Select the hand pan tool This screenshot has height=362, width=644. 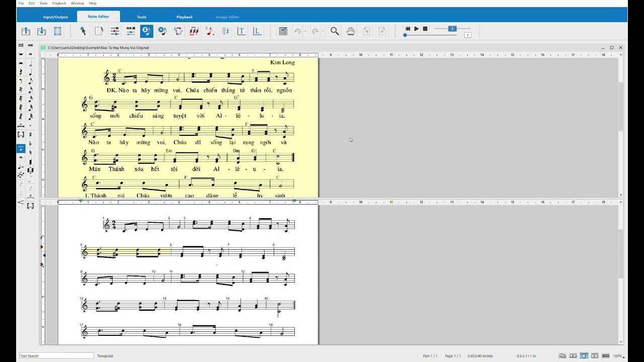(x=351, y=31)
